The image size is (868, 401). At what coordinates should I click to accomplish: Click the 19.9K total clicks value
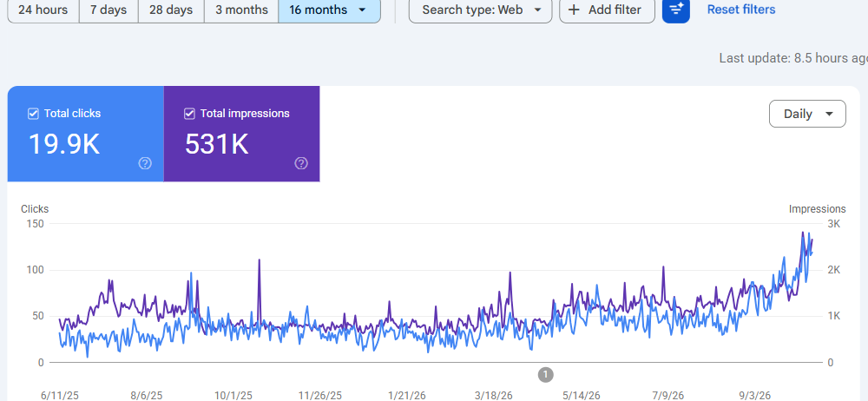(x=64, y=144)
